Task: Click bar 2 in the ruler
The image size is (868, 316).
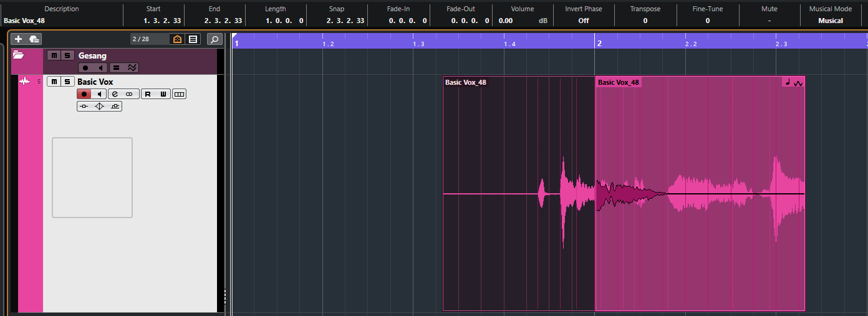Action: [x=599, y=44]
